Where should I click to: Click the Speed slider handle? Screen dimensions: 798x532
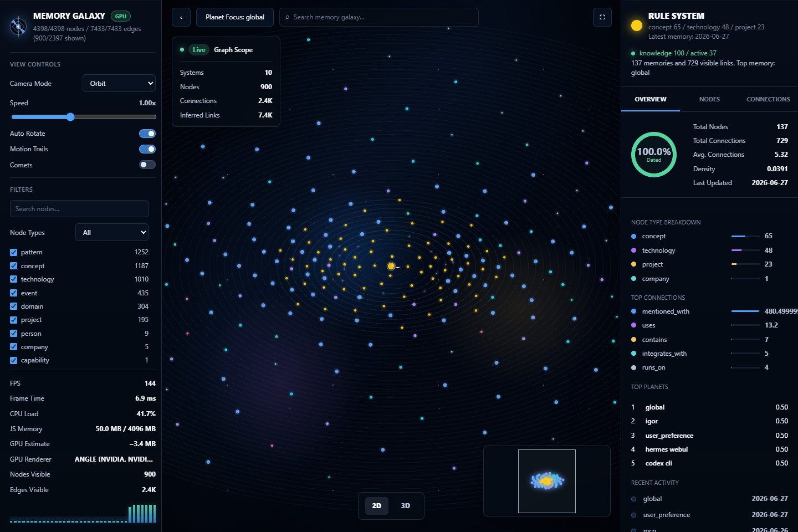point(70,117)
